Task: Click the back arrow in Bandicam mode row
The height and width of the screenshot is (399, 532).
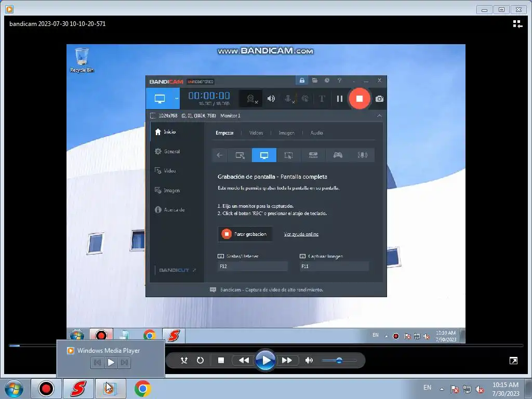Action: (x=220, y=155)
